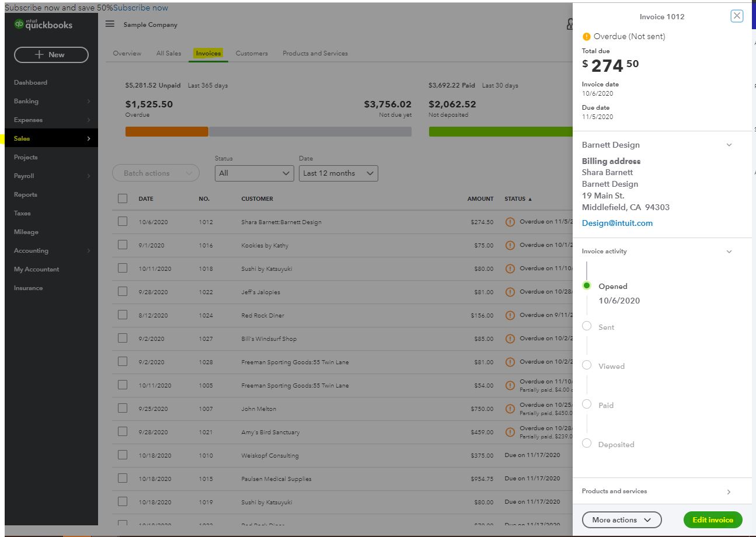Click the orange Overdue money bar segment
The image size is (756, 537).
167,131
